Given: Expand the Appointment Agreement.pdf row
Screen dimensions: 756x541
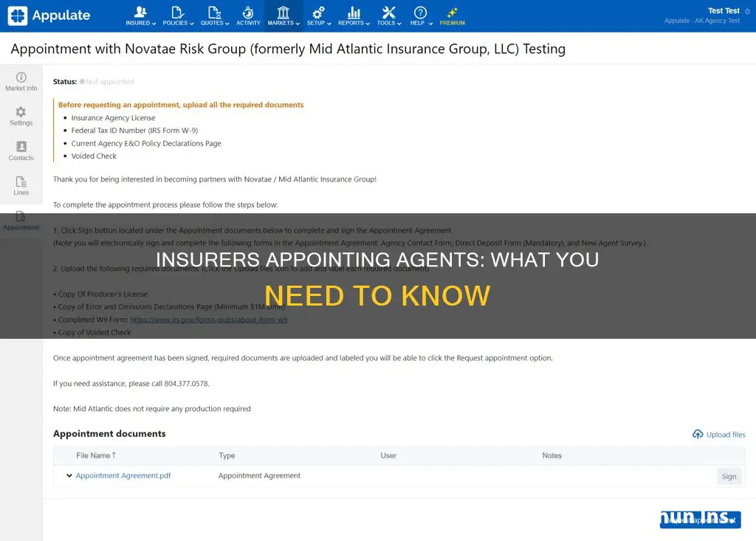Looking at the screenshot, I should 69,475.
